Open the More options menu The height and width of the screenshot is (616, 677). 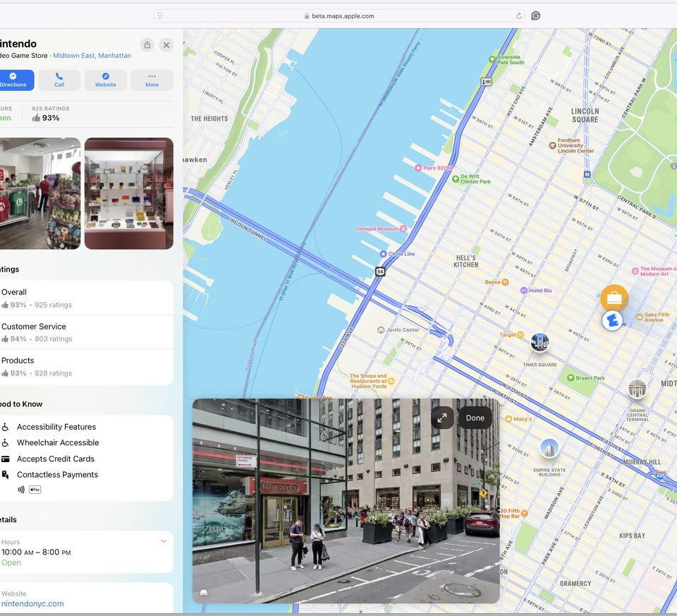(x=152, y=80)
